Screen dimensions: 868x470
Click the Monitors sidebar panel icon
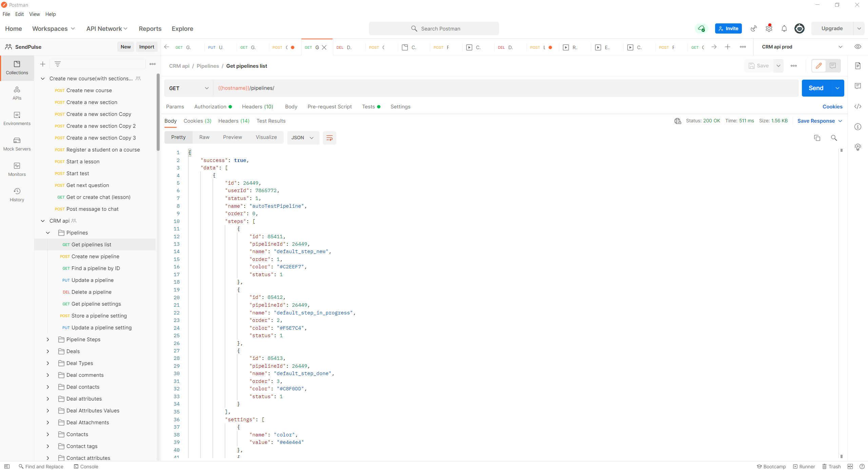click(x=16, y=168)
